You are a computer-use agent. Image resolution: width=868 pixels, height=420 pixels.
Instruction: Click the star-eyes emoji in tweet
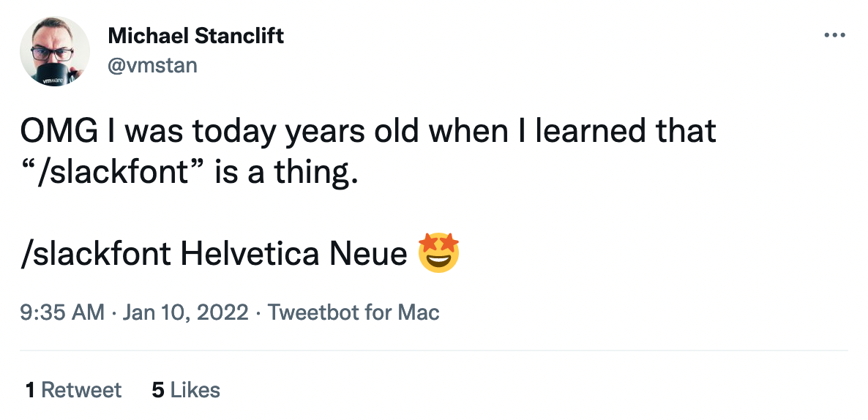[x=438, y=253]
